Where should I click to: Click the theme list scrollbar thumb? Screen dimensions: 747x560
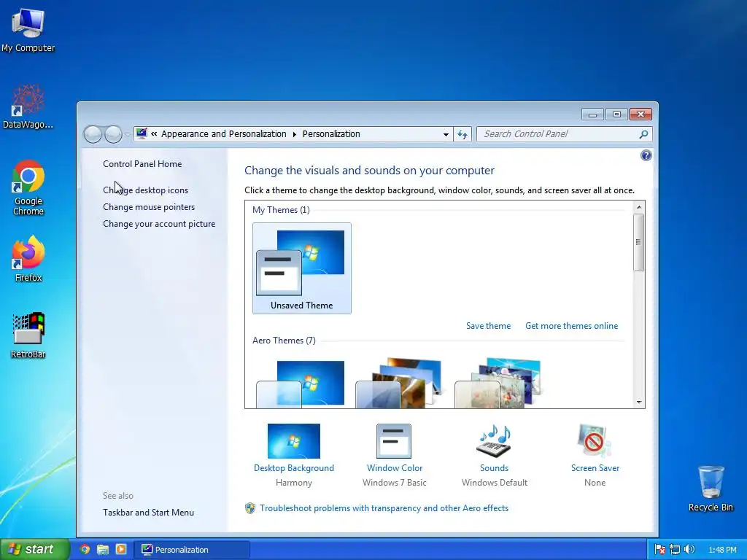coord(639,242)
